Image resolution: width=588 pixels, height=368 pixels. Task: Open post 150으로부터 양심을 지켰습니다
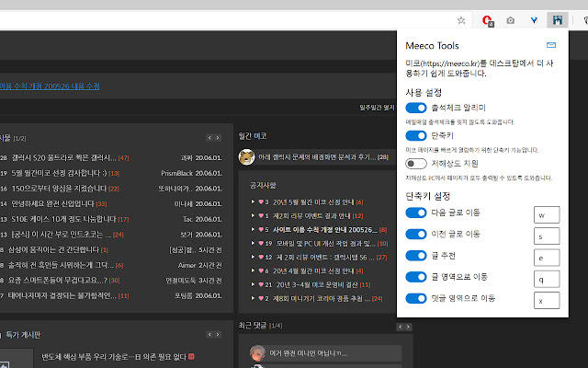pos(59,189)
